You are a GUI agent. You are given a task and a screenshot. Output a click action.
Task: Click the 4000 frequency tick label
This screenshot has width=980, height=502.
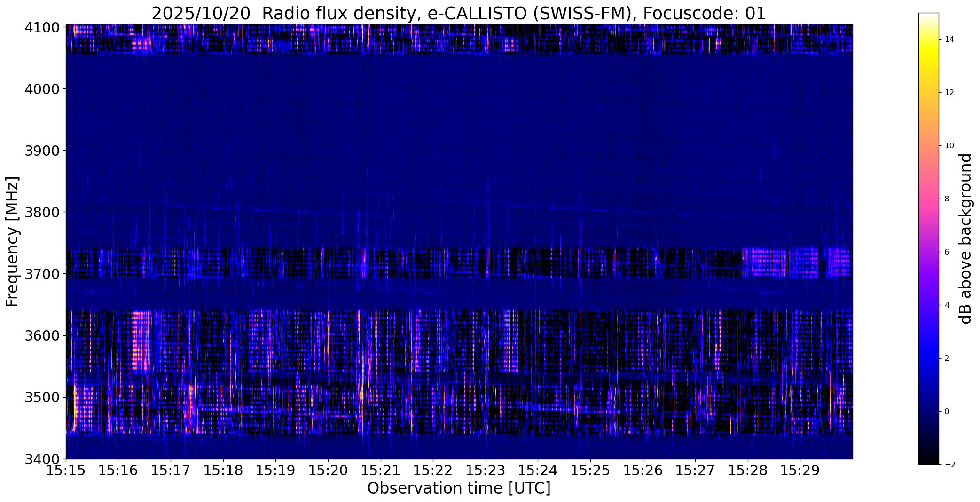pos(42,89)
